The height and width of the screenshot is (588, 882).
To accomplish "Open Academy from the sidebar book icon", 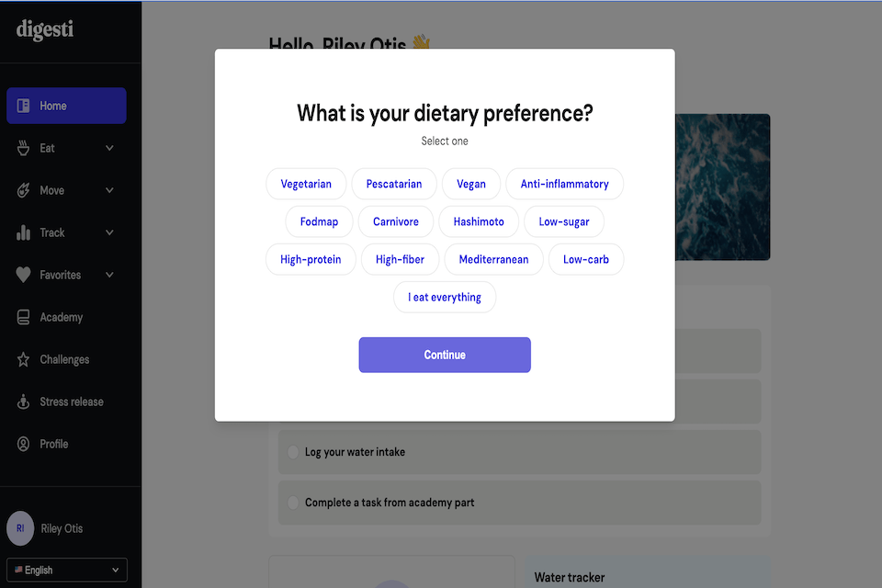I will (20, 317).
